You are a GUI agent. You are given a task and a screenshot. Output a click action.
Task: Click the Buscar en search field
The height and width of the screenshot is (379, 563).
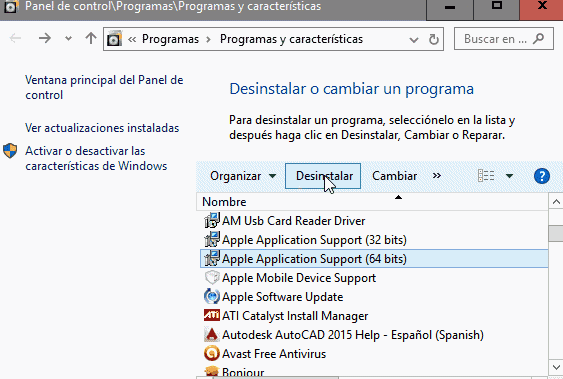tap(503, 39)
